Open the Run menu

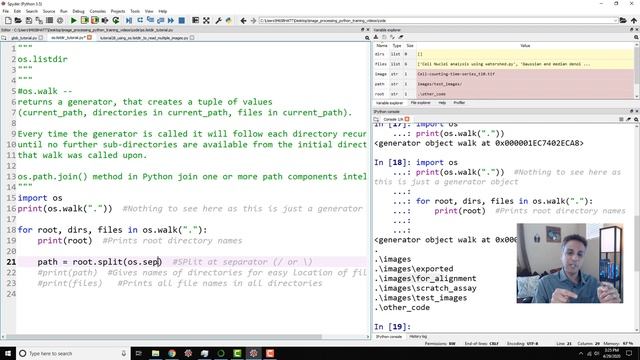[x=64, y=11]
